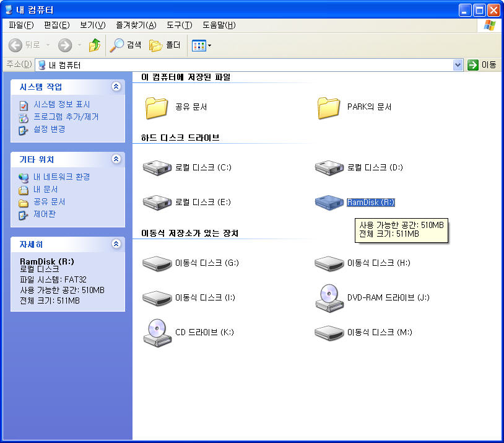
Task: Click the 이동식 디스크 (M:) label text
Action: pyautogui.click(x=380, y=333)
